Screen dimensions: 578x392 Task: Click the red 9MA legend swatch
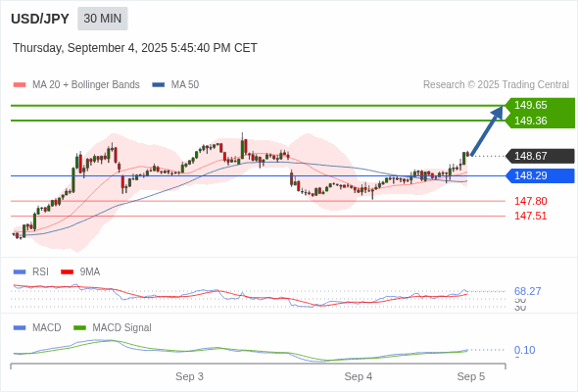(x=67, y=271)
